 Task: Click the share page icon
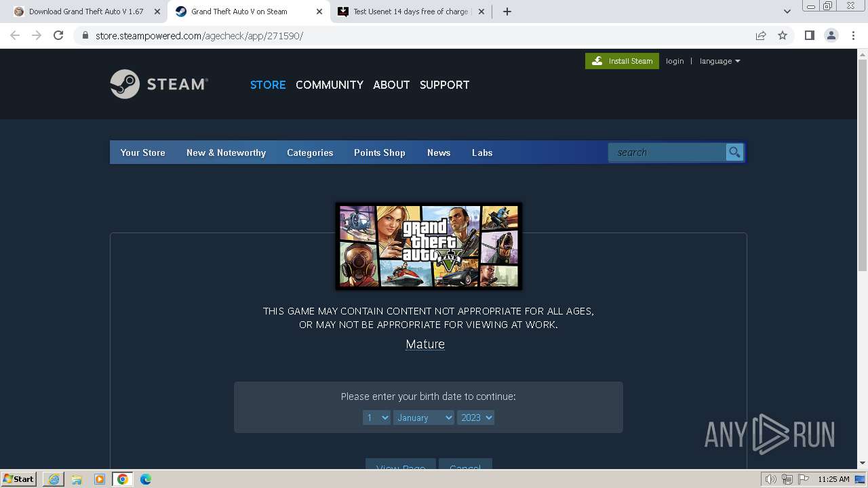[x=761, y=35]
